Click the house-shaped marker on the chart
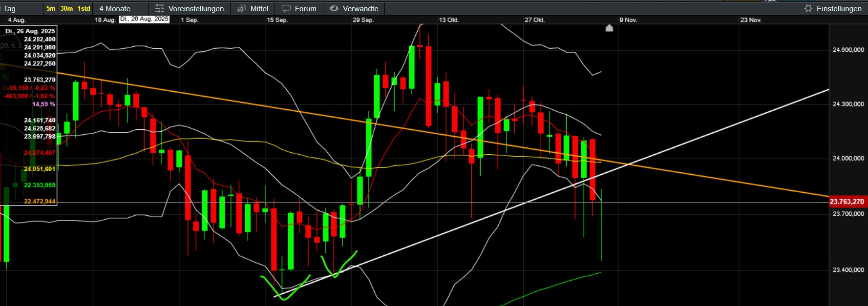868x306 pixels. pyautogui.click(x=609, y=28)
